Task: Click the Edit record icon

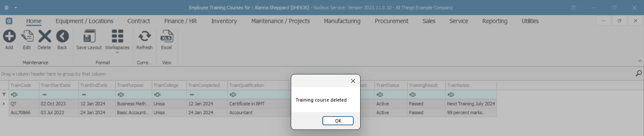Action: click(x=27, y=36)
